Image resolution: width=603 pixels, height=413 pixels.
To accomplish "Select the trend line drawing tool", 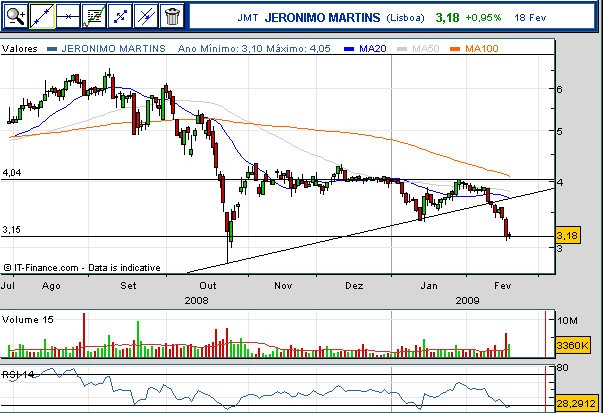I will 42,16.
